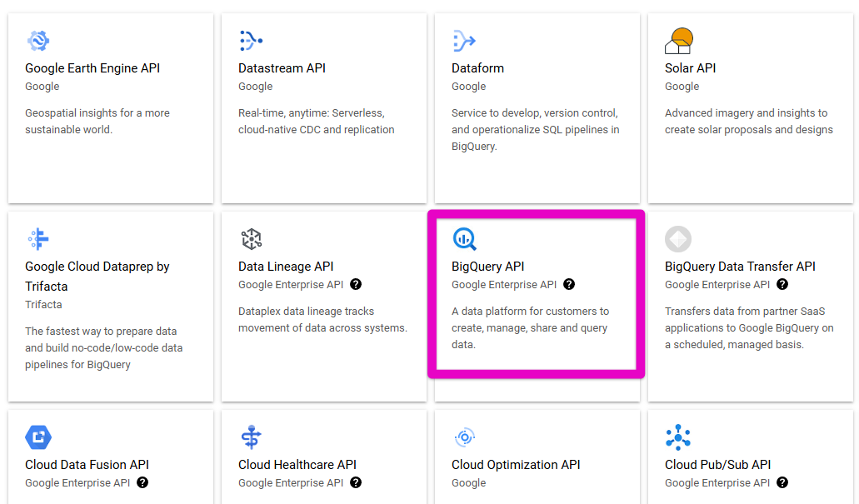Click the Cloud Data Fusion API icon

(x=38, y=437)
